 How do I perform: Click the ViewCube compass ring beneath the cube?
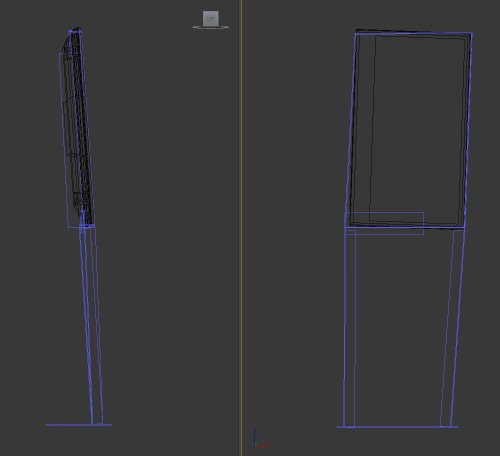pyautogui.click(x=211, y=27)
